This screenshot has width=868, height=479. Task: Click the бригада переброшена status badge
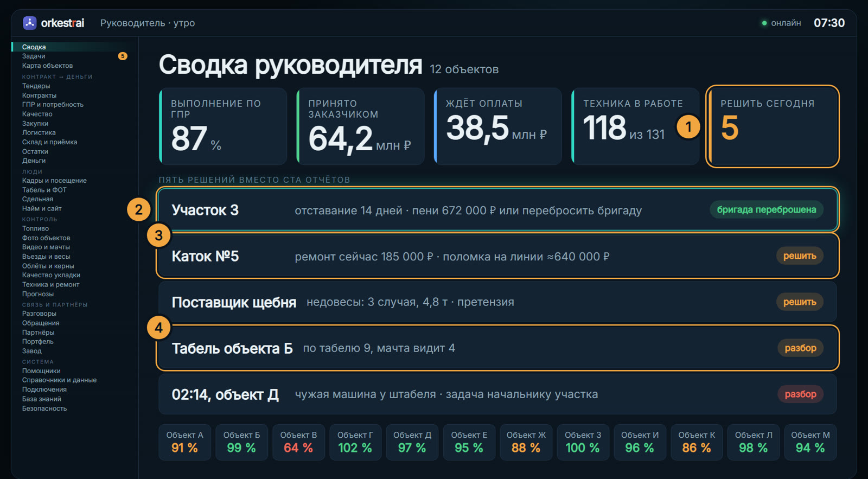[767, 210]
